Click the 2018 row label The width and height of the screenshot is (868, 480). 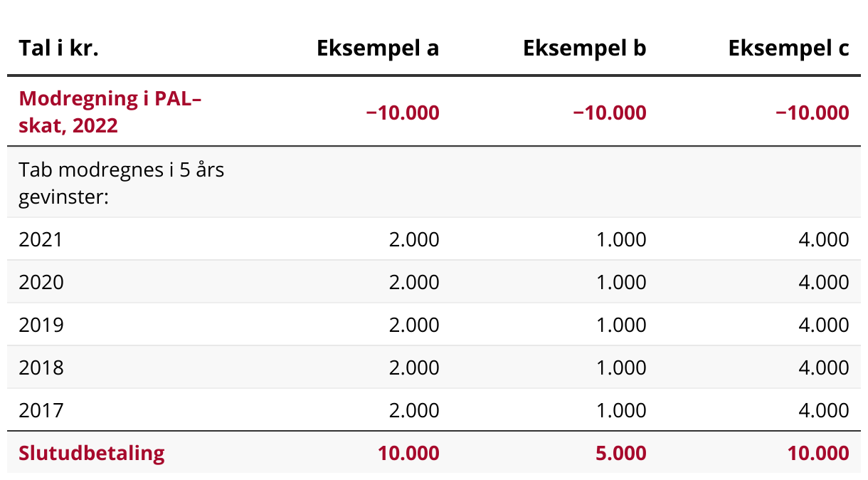point(41,367)
